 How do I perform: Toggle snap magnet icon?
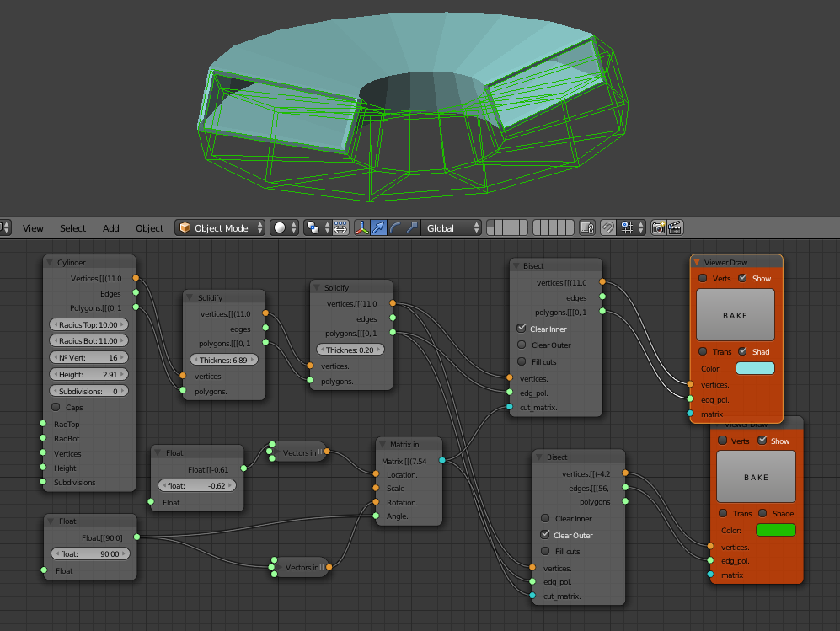[x=608, y=227]
